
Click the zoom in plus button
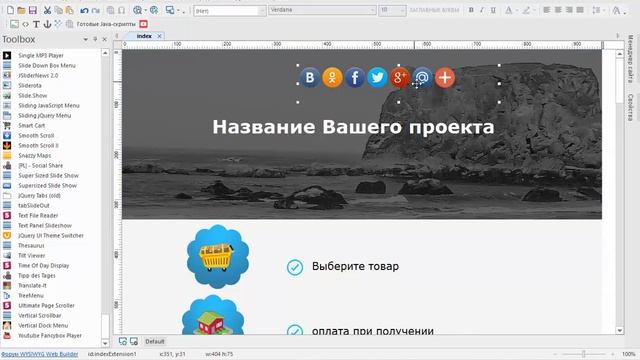click(x=613, y=354)
